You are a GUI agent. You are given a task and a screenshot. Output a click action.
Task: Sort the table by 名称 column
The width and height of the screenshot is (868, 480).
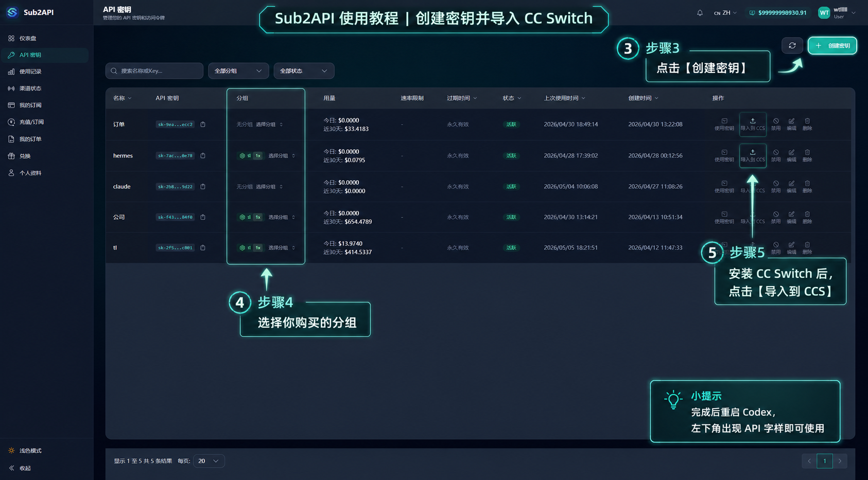(123, 98)
